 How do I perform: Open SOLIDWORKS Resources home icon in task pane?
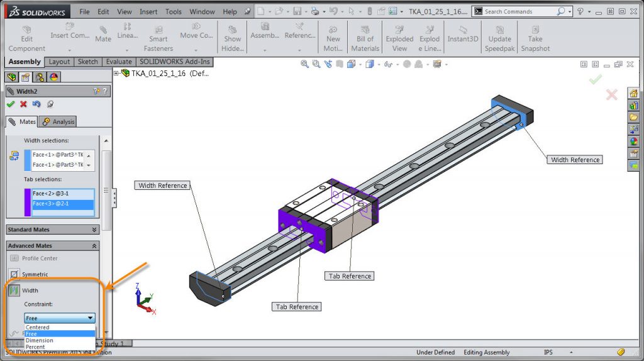(634, 94)
